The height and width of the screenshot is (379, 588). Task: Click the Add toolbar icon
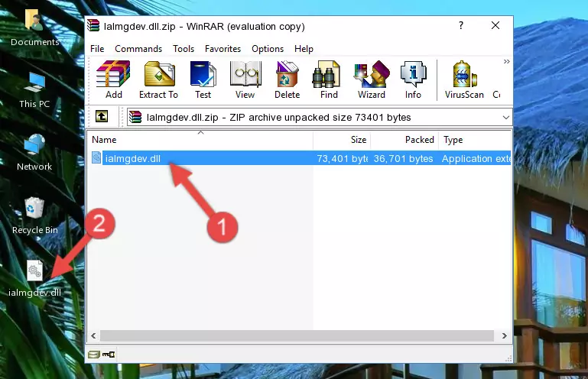click(x=113, y=79)
